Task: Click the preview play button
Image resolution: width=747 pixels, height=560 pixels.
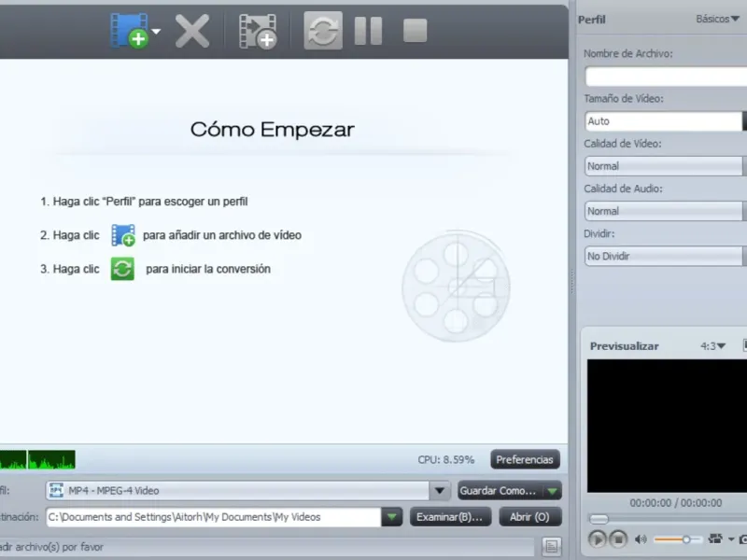Action: point(597,539)
